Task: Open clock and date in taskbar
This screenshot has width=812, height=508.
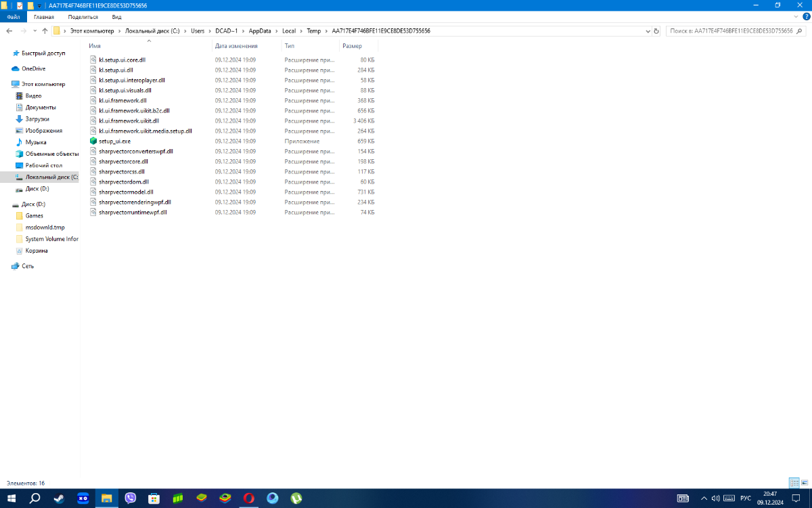Action: [770, 498]
